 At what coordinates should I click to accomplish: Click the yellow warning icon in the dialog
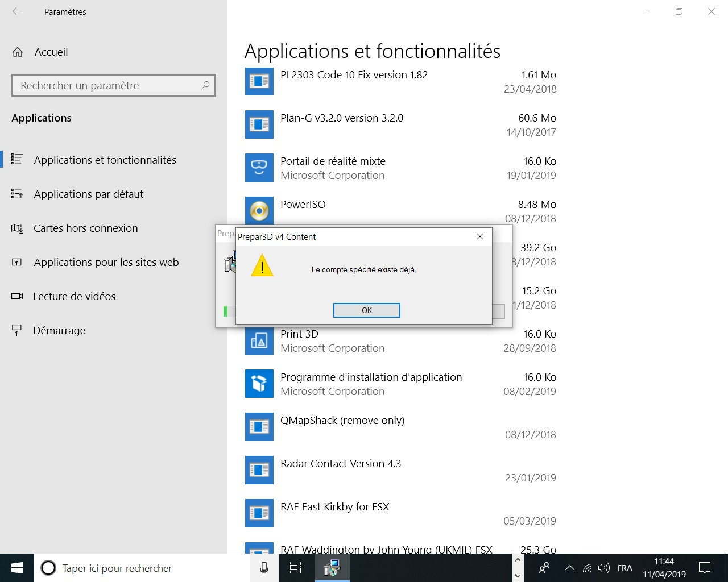[x=262, y=266]
